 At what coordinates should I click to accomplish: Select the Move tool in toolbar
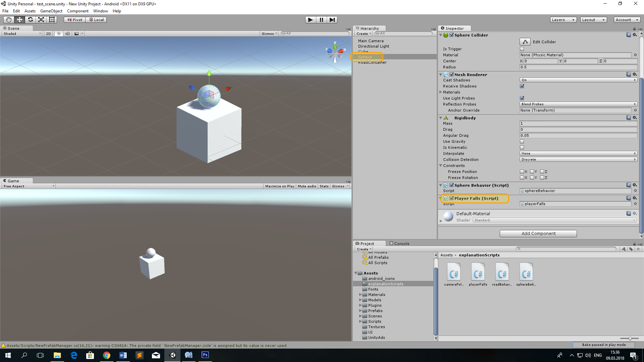coord(18,19)
